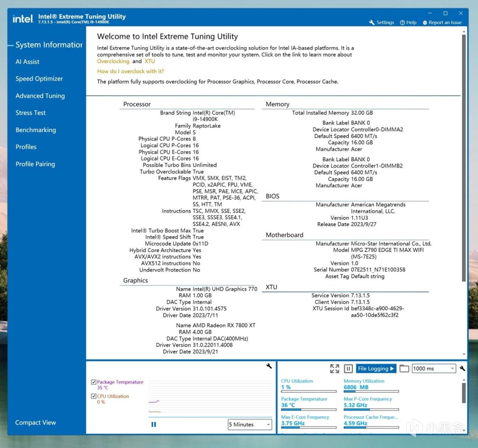This screenshot has width=478, height=448.
Task: Pause monitoring with the square pause icon
Action: tap(348, 368)
